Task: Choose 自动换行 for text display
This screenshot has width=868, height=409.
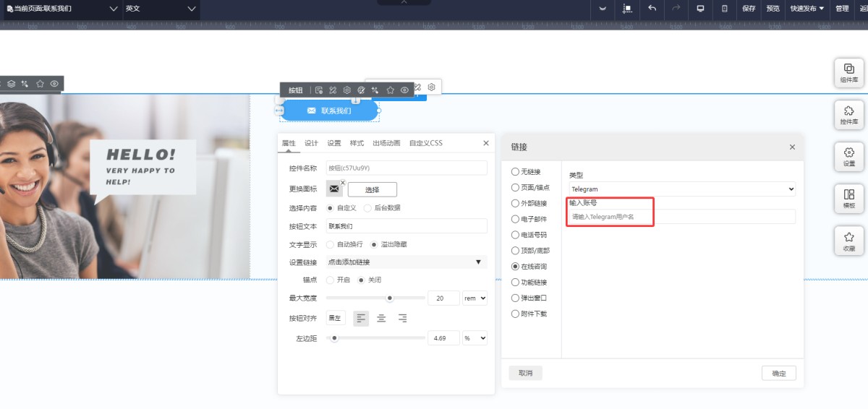Action: pyautogui.click(x=331, y=245)
